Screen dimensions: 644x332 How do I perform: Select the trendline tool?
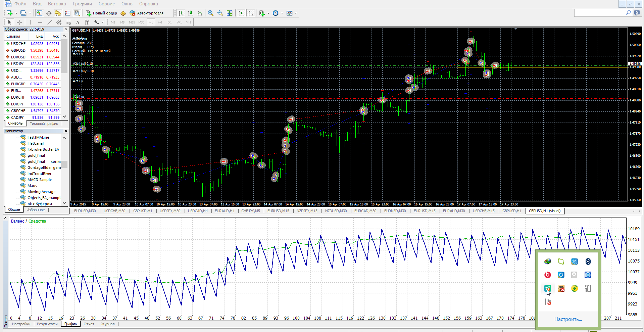(50, 22)
